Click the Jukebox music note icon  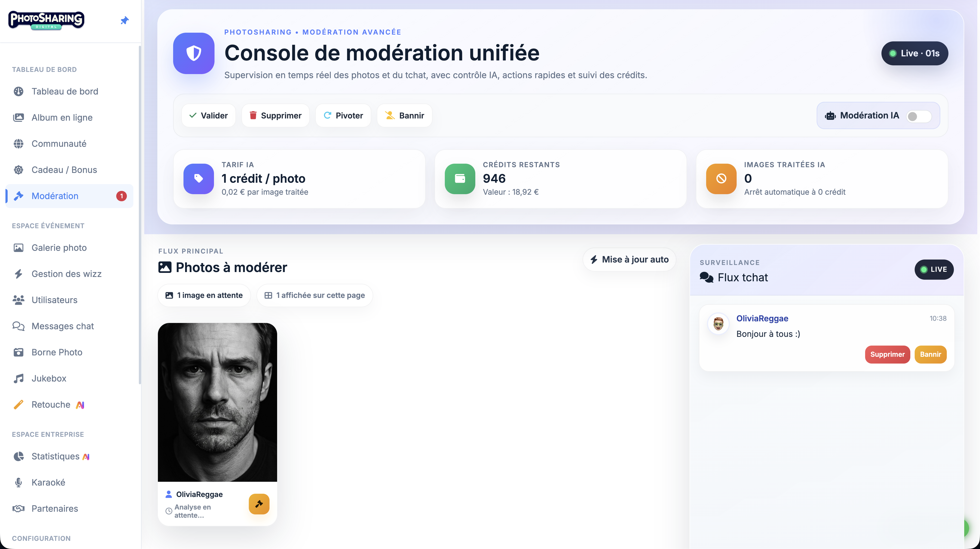click(x=19, y=379)
